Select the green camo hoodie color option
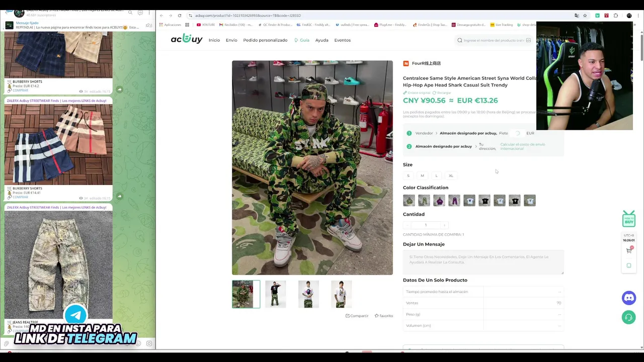 409,201
